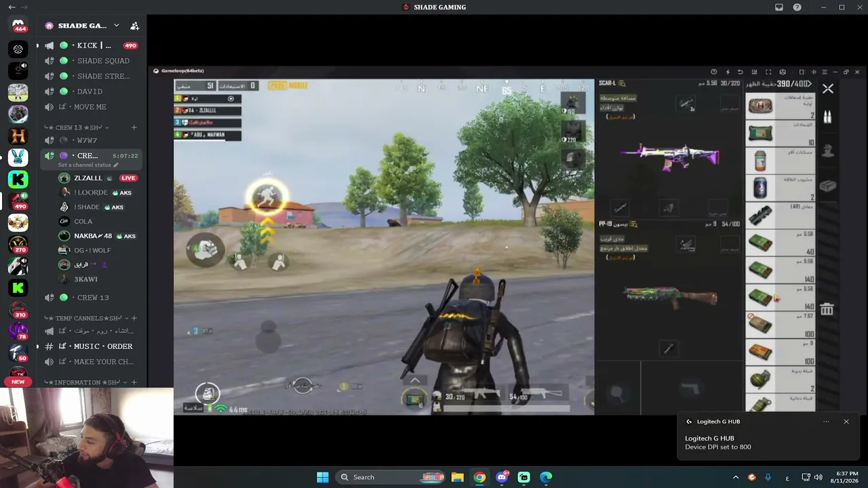Screen dimensions: 868x488
Task: Open Google Chrome from the taskbar
Action: (479, 477)
